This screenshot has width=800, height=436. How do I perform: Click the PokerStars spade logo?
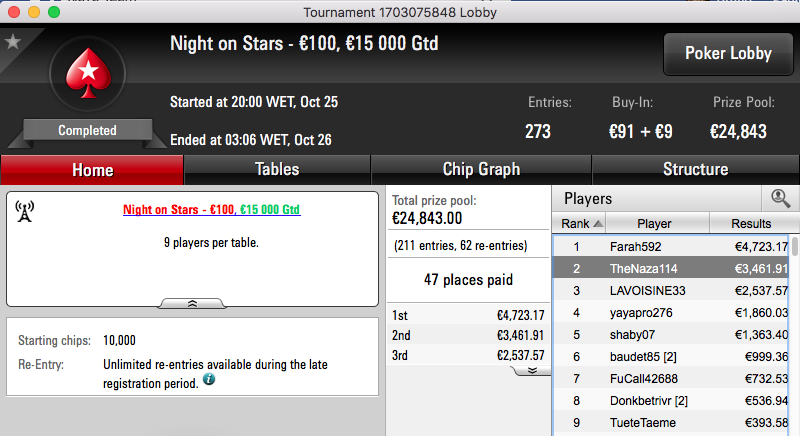(88, 74)
